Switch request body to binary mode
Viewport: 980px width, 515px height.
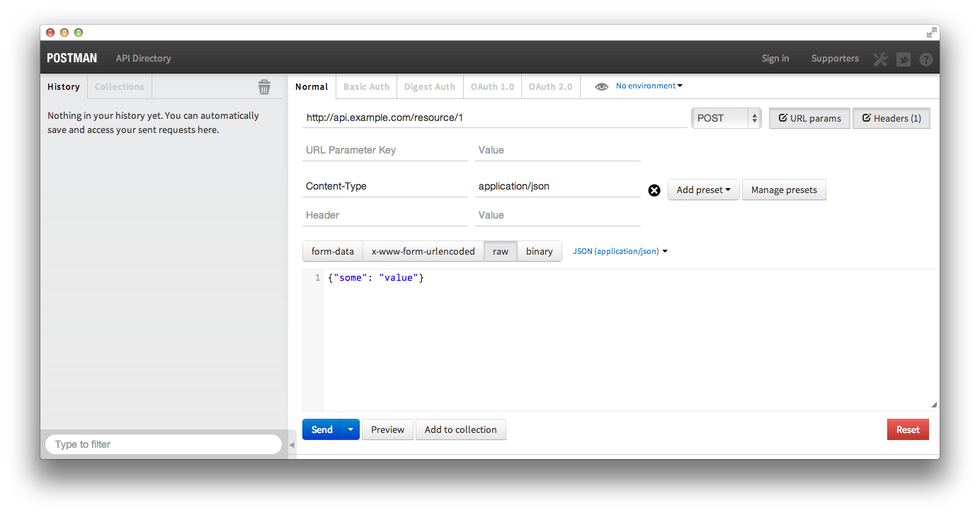pos(539,251)
